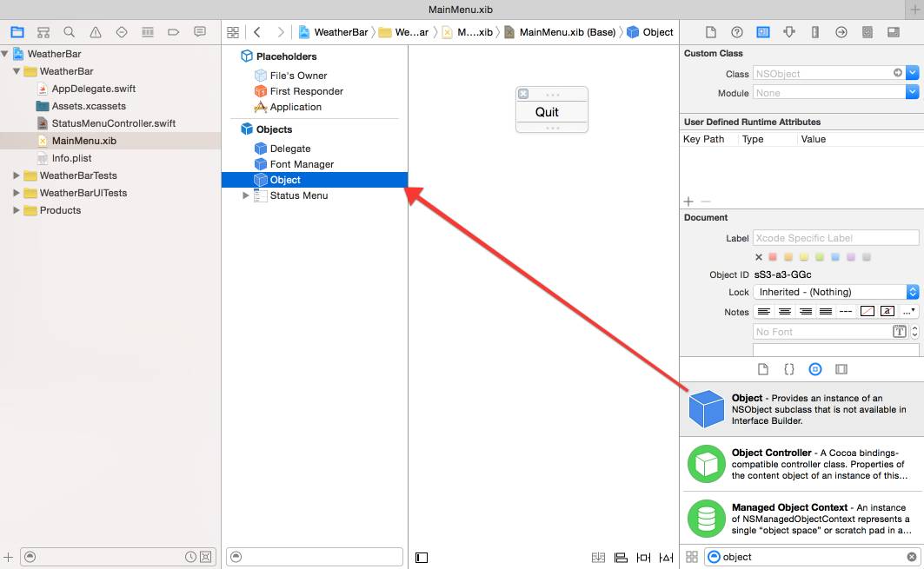Expand the WeatherBarUITests folder
Viewport: 924px width, 569px height.
coord(17,193)
